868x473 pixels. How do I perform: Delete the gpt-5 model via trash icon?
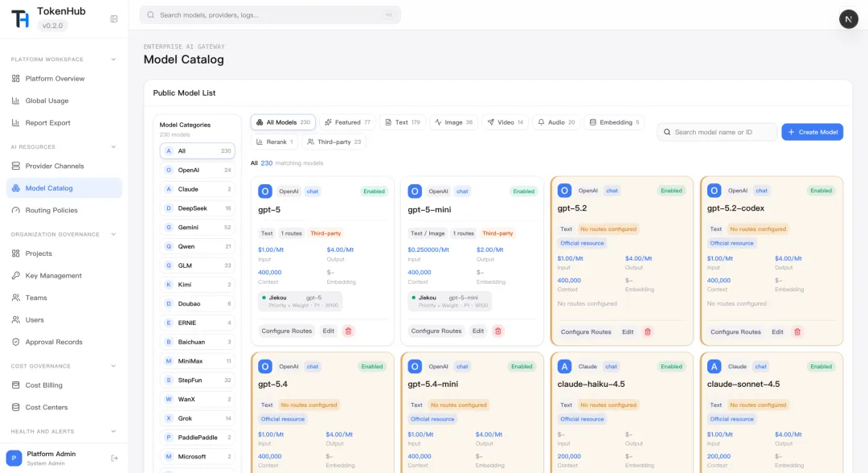[348, 331]
